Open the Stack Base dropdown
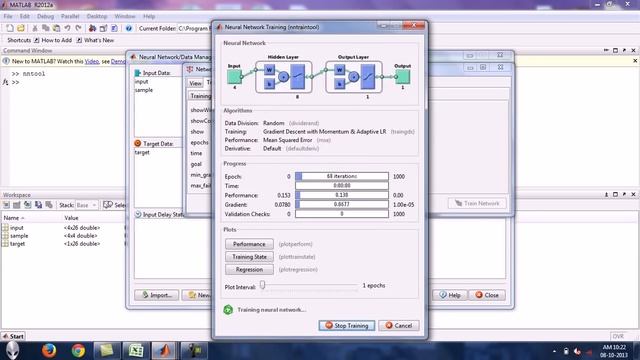Screen dimensions: 640x360 coord(87,205)
